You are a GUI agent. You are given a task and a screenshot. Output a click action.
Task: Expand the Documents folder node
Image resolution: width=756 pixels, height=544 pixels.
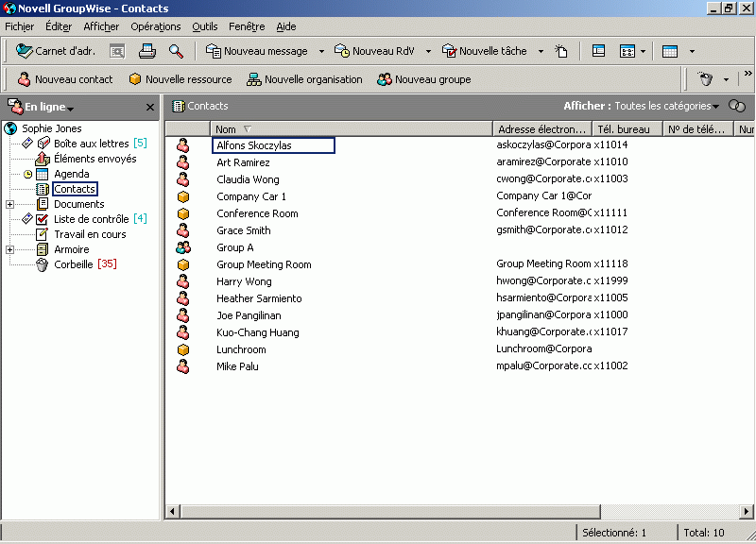[9, 204]
